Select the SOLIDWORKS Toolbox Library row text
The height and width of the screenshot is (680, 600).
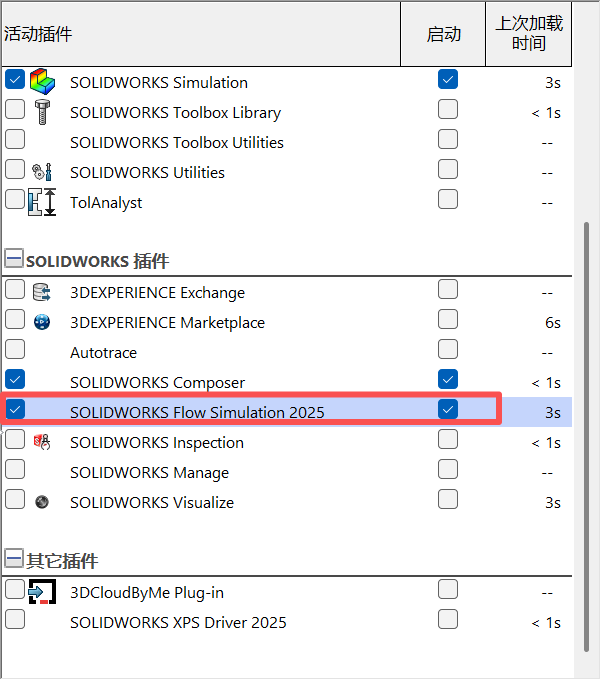pyautogui.click(x=176, y=113)
